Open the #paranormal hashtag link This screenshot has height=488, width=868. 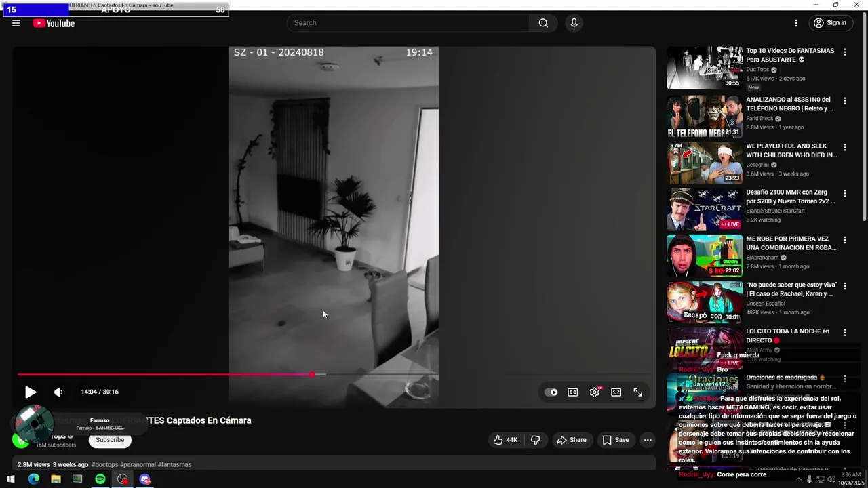tap(138, 465)
